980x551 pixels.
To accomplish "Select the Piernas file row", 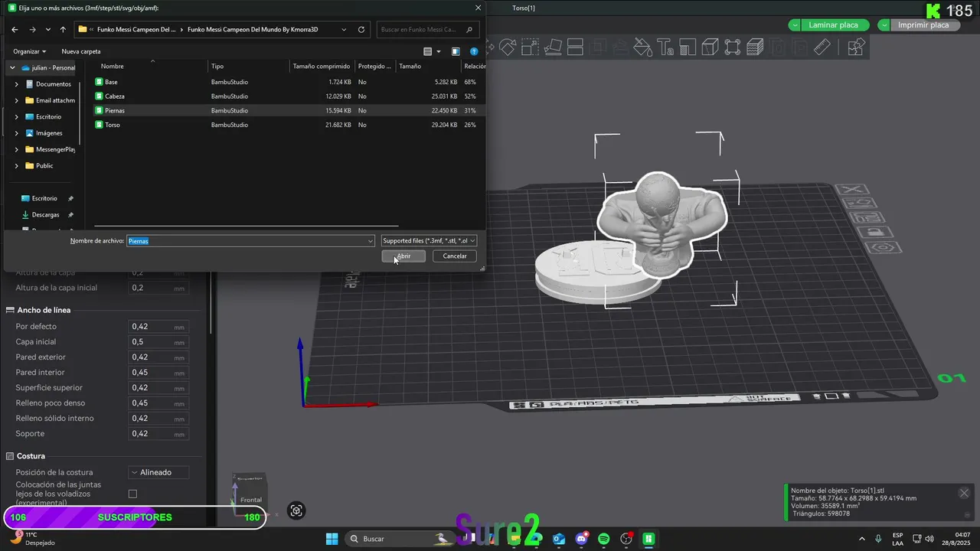I will pos(288,110).
